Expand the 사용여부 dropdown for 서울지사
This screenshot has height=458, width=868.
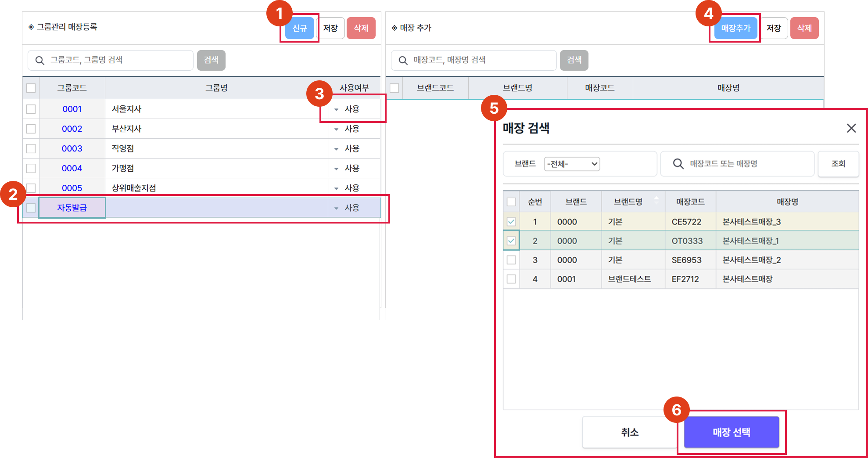click(x=337, y=109)
